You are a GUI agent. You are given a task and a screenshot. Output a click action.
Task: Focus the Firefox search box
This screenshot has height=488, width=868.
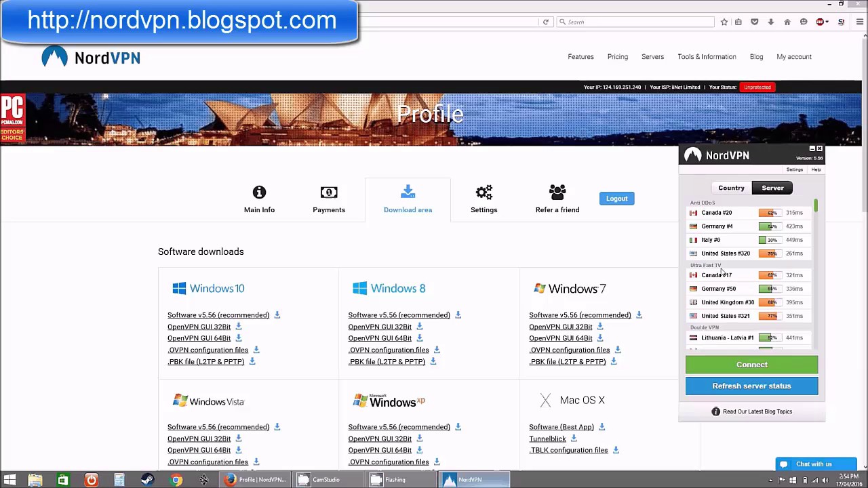[x=635, y=22]
